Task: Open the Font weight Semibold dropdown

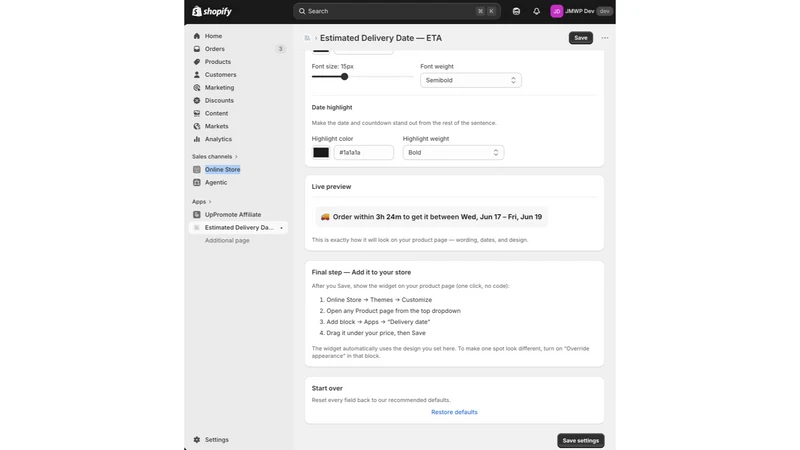Action: pyautogui.click(x=470, y=80)
